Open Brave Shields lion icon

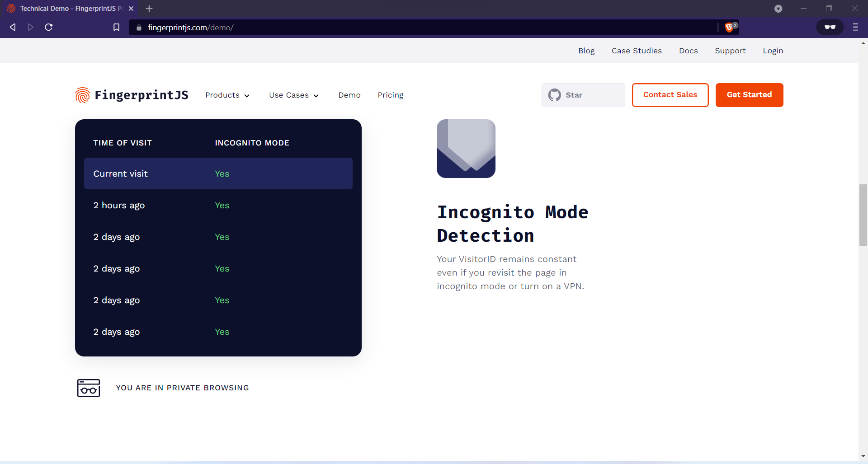tap(729, 28)
